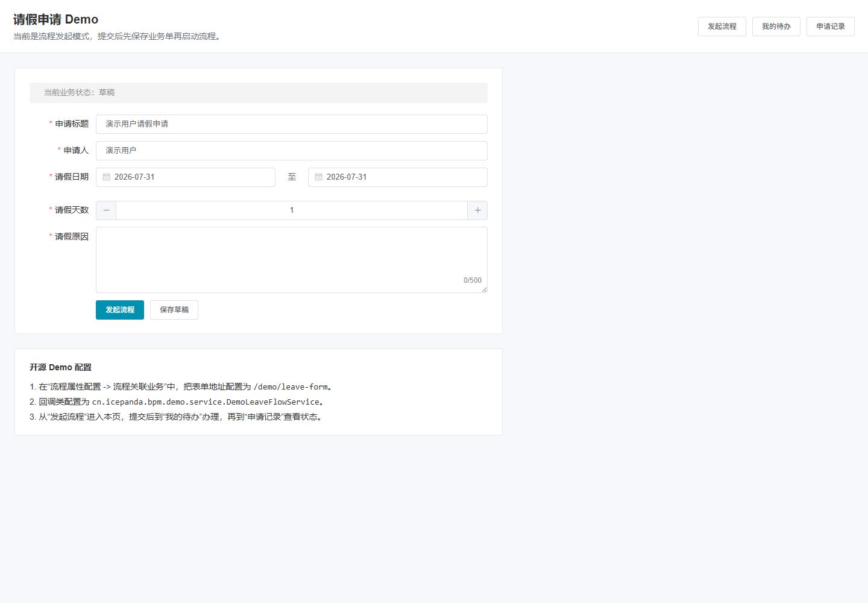Image resolution: width=868 pixels, height=603 pixels.
Task: Click the step 3 instruction line
Action: coord(177,417)
